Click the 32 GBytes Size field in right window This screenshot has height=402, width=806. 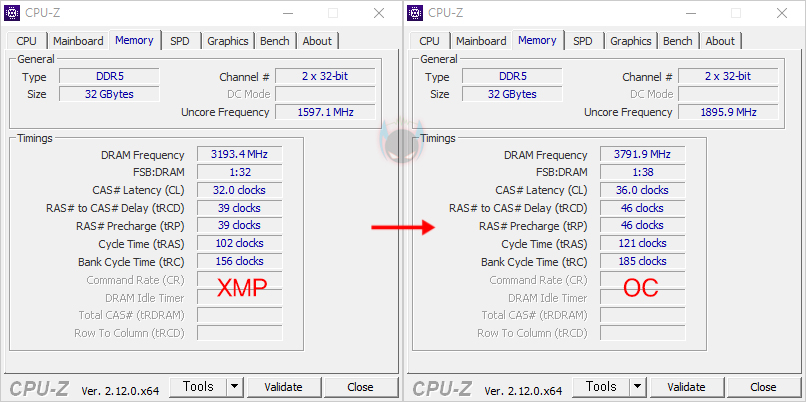click(512, 95)
